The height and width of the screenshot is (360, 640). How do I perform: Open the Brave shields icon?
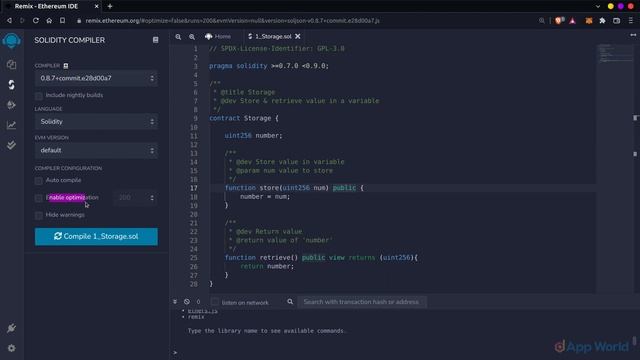click(559, 20)
